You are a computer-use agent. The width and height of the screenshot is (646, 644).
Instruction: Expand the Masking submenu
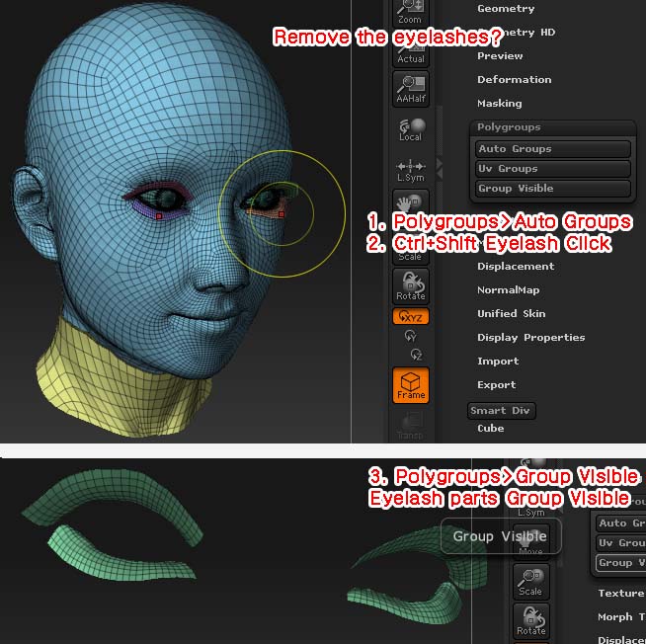(x=500, y=103)
